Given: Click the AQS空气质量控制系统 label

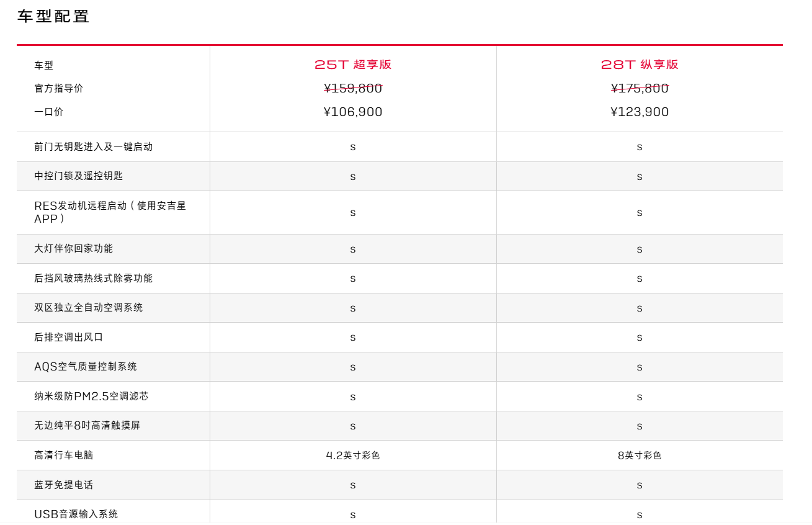Looking at the screenshot, I should [x=86, y=367].
